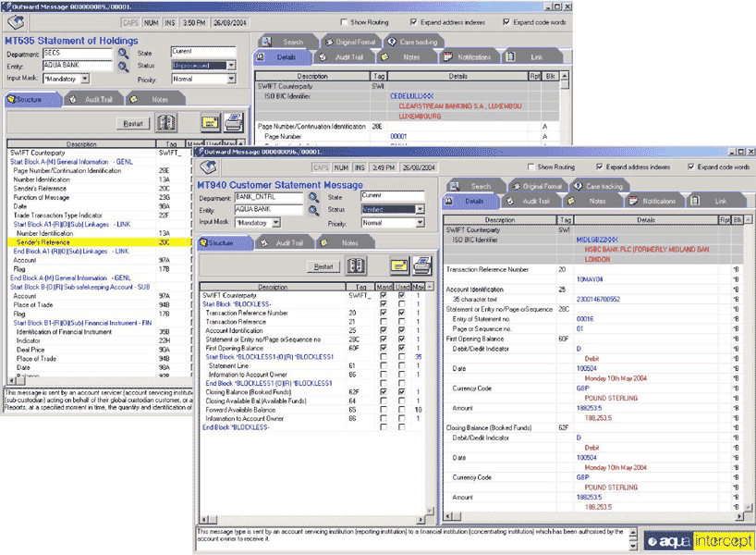Disable Expand code words in MT940 window
Image resolution: width=756 pixels, height=555 pixels.
pos(691,167)
